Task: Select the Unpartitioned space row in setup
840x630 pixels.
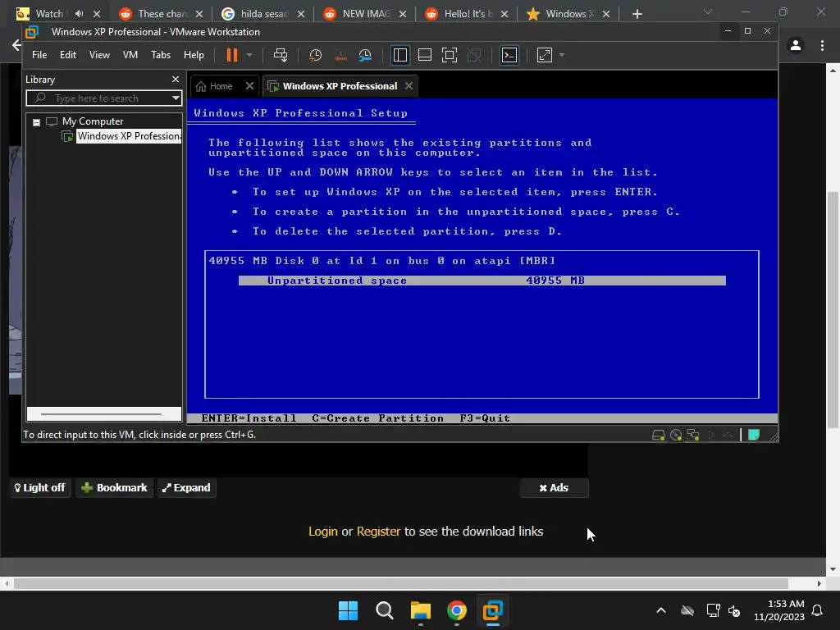Action: [x=482, y=281]
